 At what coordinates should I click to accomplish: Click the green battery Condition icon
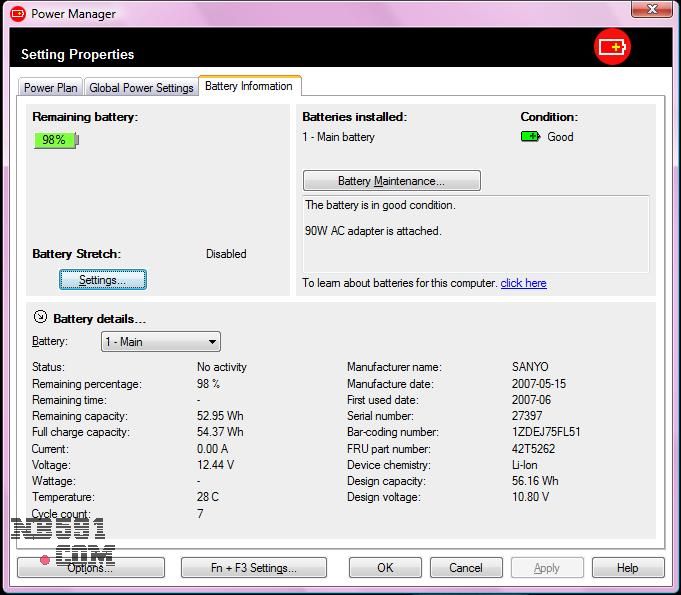point(530,137)
